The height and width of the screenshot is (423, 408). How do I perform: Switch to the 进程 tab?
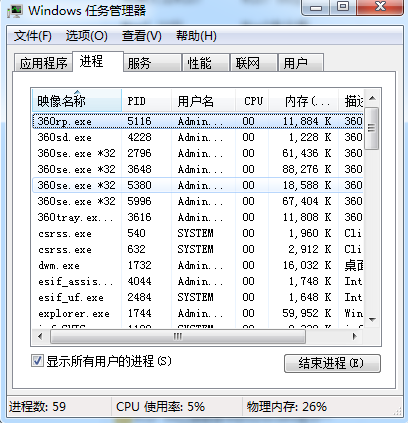[98, 61]
